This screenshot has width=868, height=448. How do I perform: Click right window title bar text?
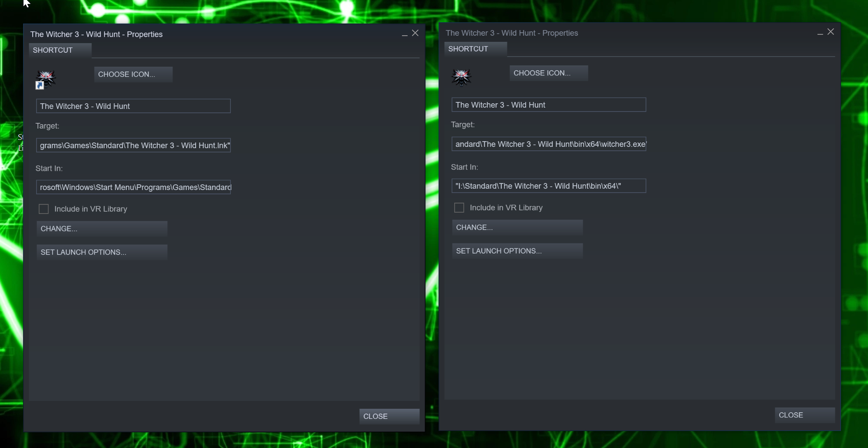(512, 33)
